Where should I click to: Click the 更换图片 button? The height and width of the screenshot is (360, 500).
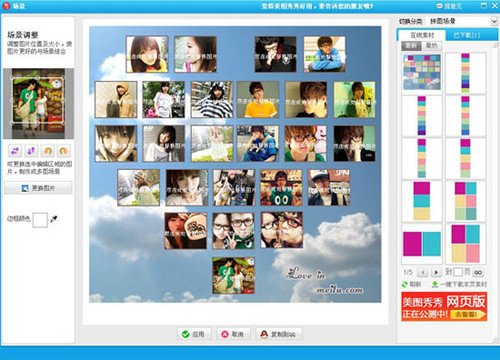(38, 188)
